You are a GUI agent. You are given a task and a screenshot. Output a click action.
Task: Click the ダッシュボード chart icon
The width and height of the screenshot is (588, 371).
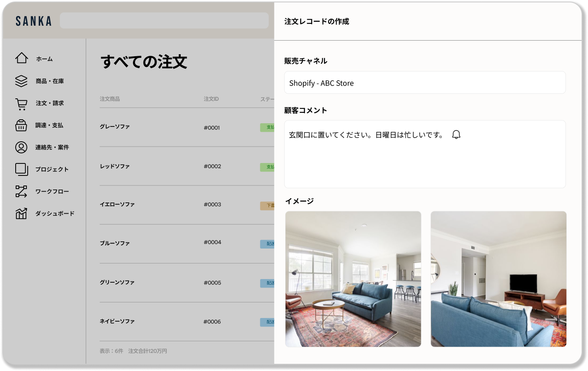pos(21,214)
